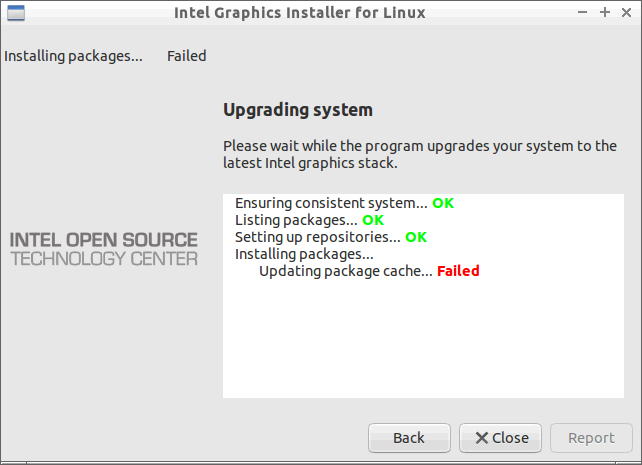Click the Failed status label at top

click(x=186, y=56)
